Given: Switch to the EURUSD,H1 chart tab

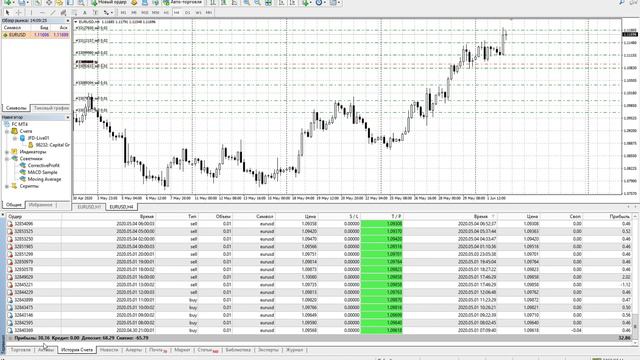Looking at the screenshot, I should 89,207.
